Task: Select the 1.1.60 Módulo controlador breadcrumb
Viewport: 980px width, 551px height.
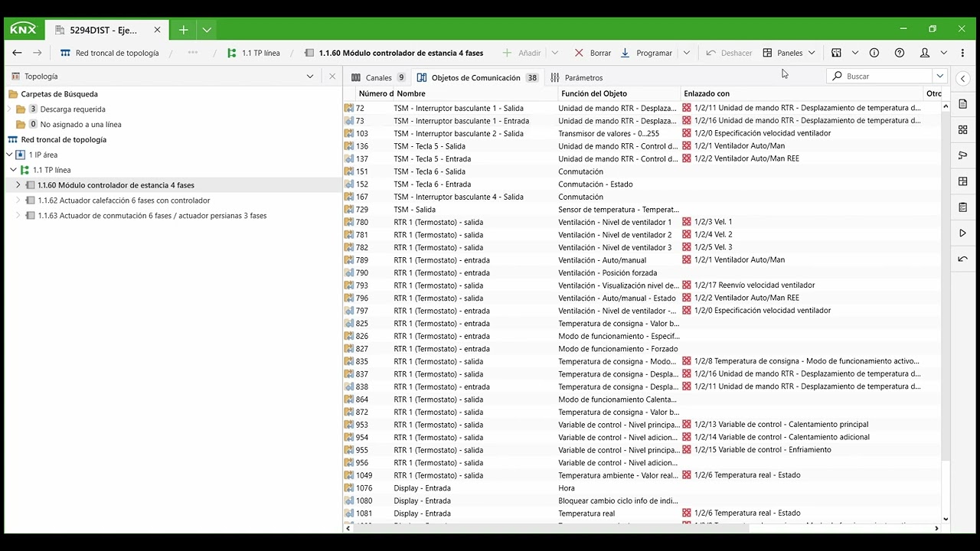Action: [394, 53]
